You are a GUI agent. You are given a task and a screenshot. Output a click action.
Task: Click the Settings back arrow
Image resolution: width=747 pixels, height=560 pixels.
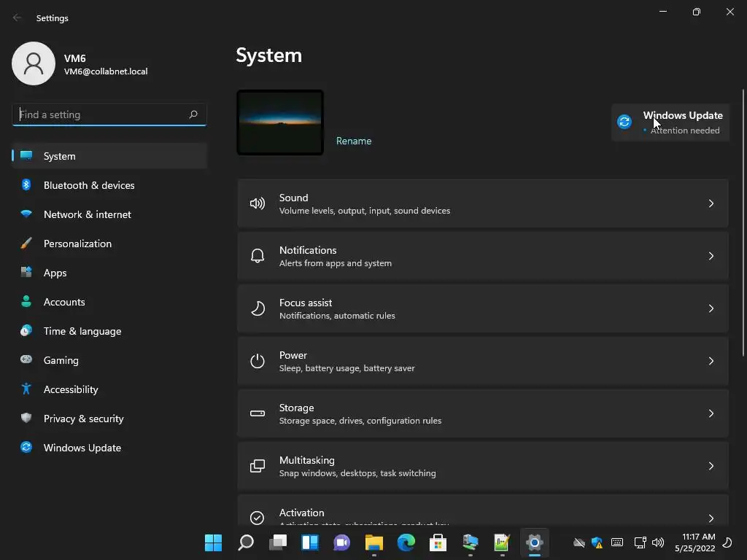click(18, 17)
